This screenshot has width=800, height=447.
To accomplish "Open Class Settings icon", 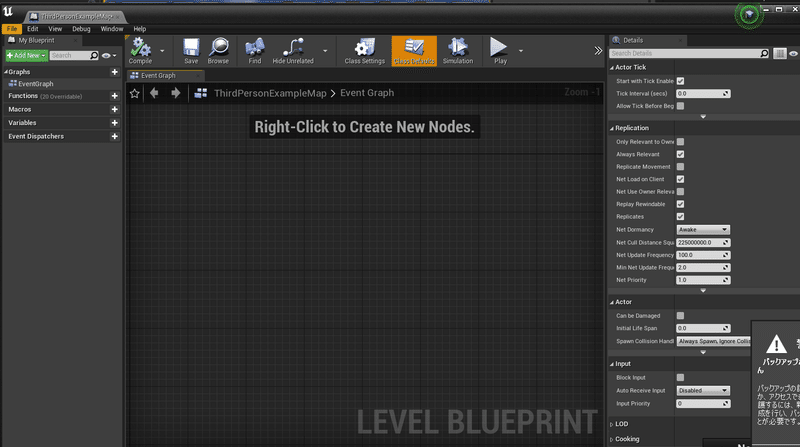I will pos(364,51).
